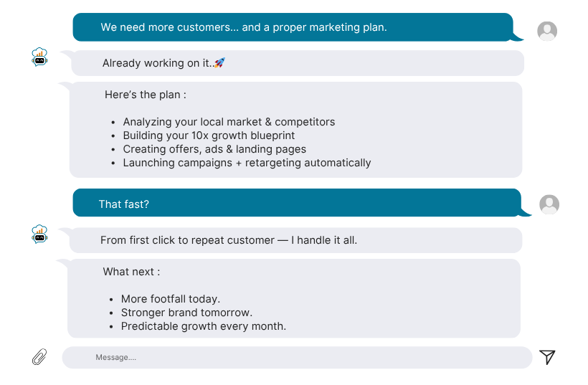
Task: Click the user avatar beside the first message
Action: pyautogui.click(x=547, y=31)
